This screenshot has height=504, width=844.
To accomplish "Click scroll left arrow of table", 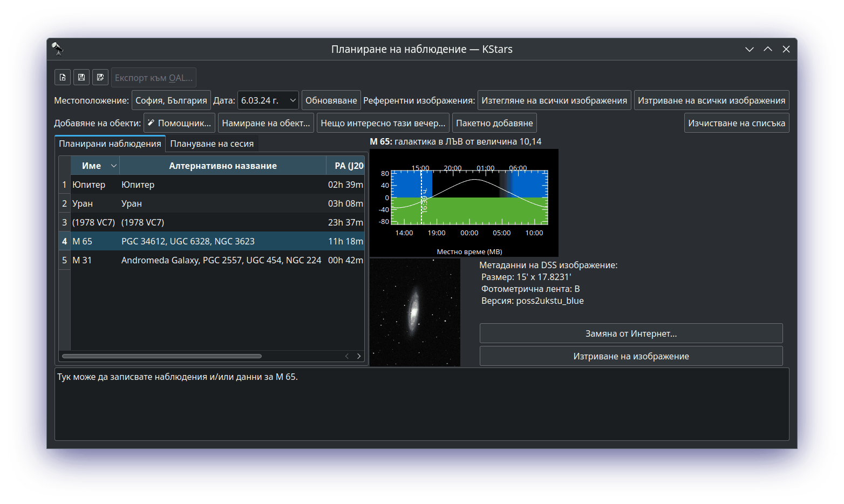I will (x=347, y=356).
